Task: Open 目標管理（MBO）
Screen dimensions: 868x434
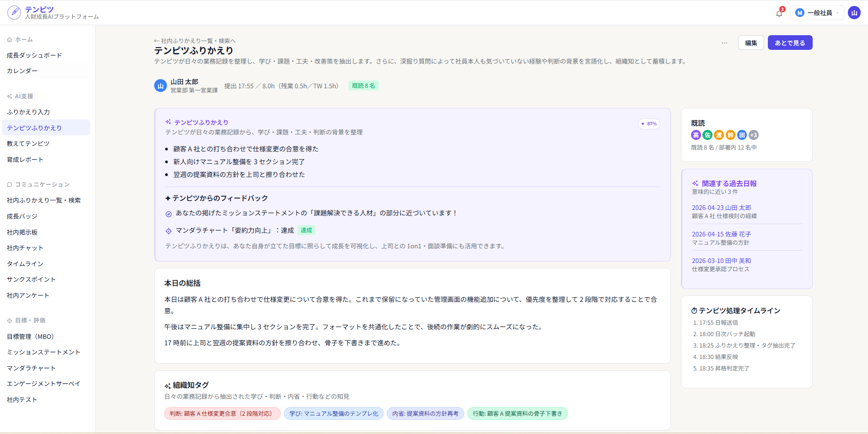Action: click(x=46, y=337)
